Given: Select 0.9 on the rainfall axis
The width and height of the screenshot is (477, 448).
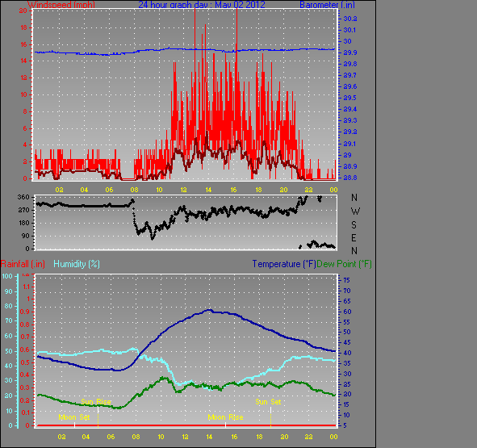Looking at the screenshot, I should pos(25,312).
